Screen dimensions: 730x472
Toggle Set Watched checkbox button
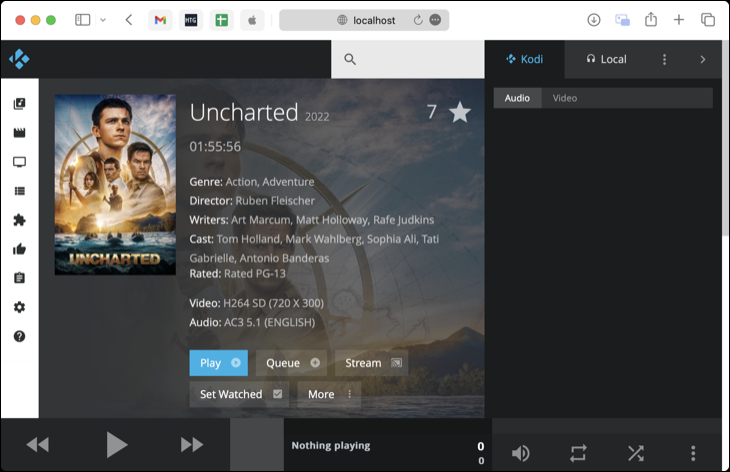pyautogui.click(x=239, y=394)
